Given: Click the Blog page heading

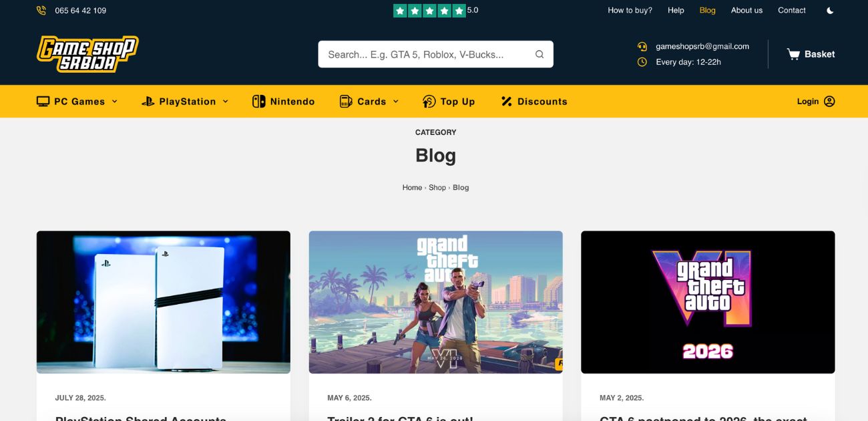Looking at the screenshot, I should pos(436,156).
